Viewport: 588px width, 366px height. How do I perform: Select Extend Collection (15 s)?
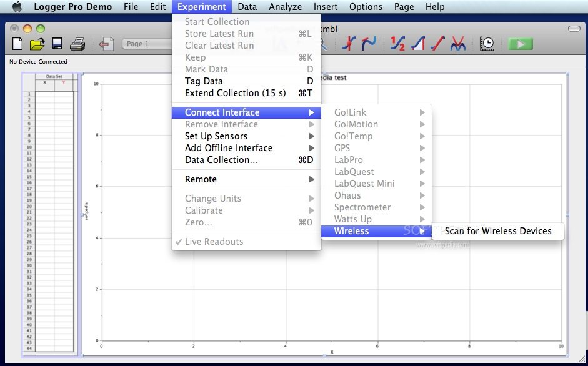point(246,93)
